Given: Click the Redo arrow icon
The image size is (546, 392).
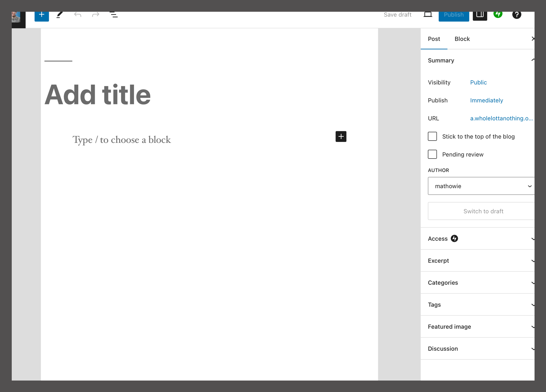Looking at the screenshot, I should [x=96, y=15].
